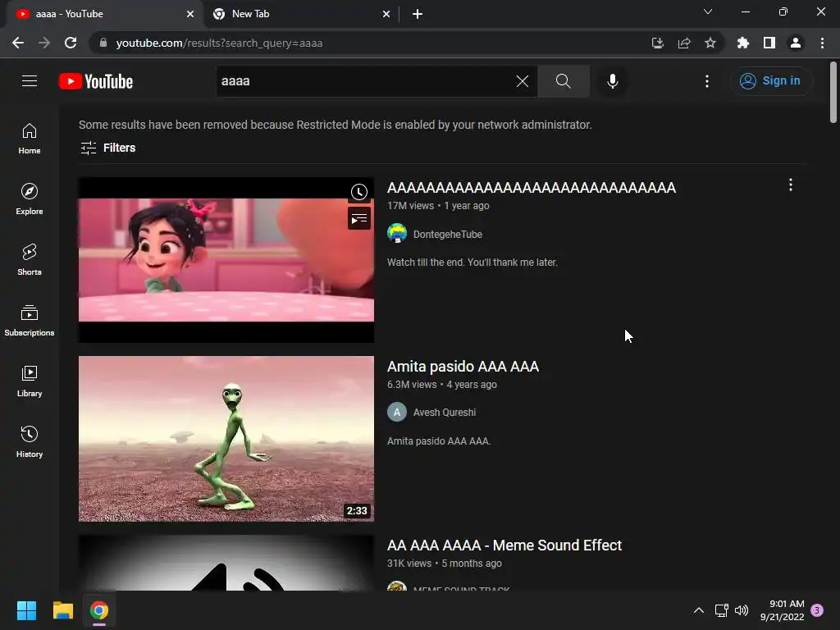Click "Watch till the end" description text

click(x=472, y=262)
